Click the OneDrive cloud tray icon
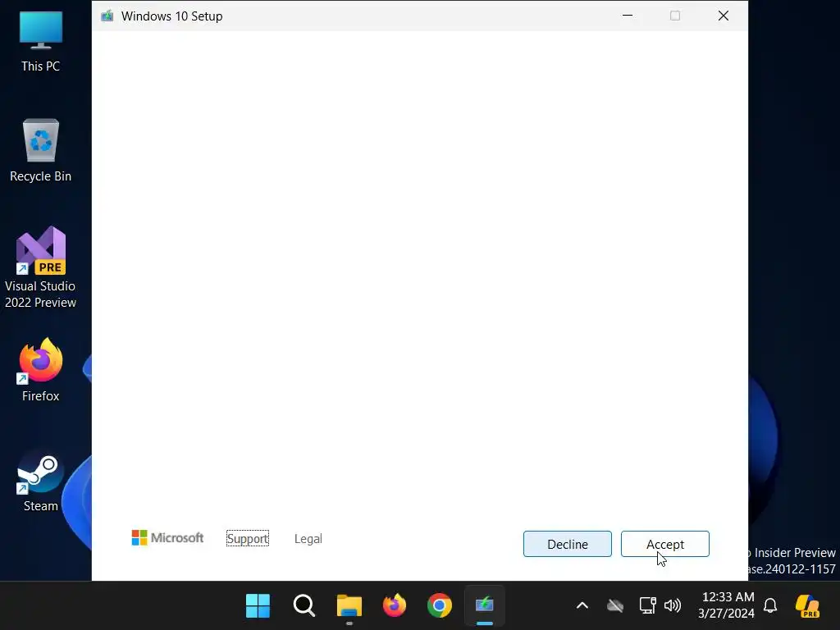Viewport: 840px width, 630px height. pyautogui.click(x=615, y=606)
